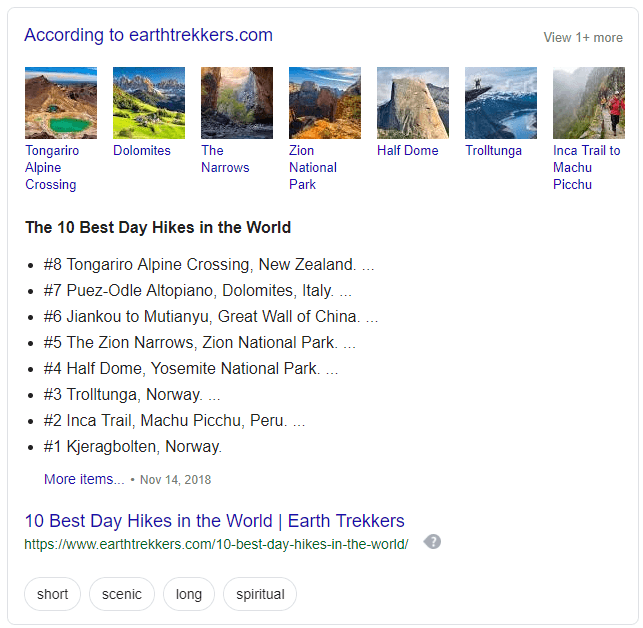
Task: Click the earthtrekkers.com source heading link
Action: point(148,35)
